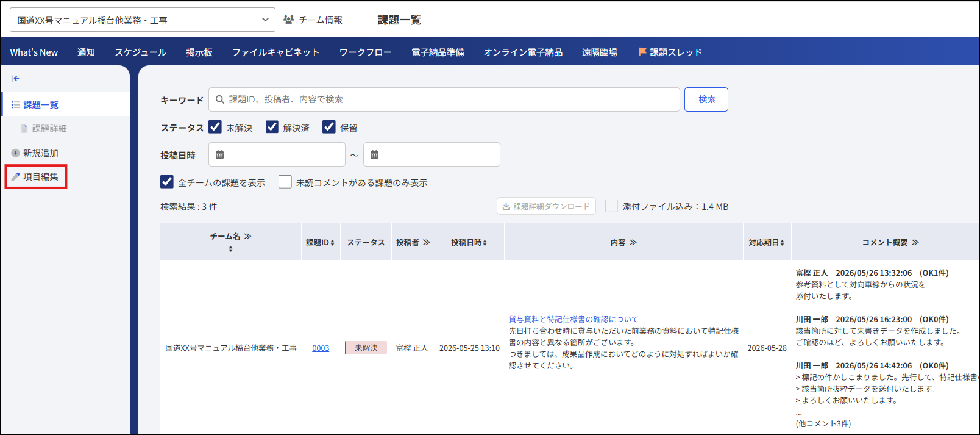Screen dimensions: 980x435
Task: Click the keyword search input field
Action: [x=444, y=99]
